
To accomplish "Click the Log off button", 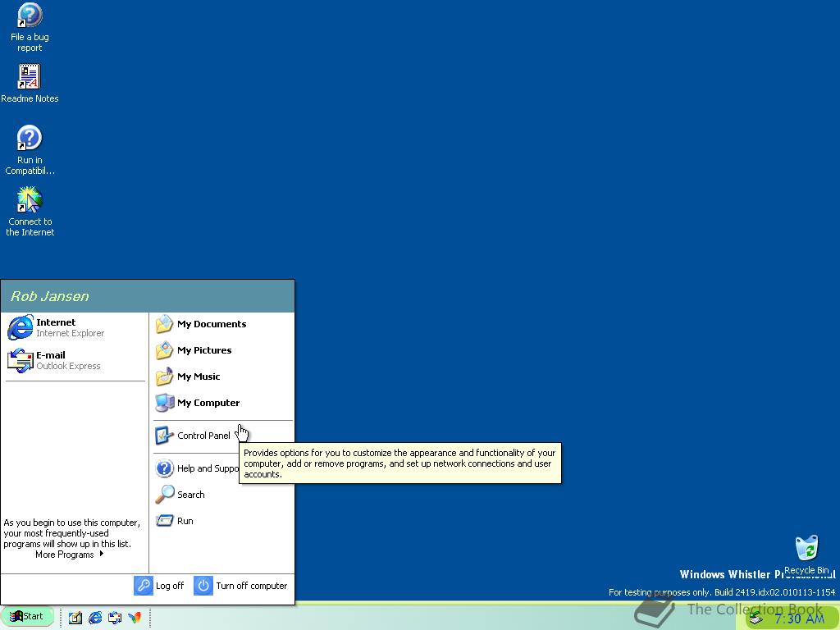I will click(159, 586).
